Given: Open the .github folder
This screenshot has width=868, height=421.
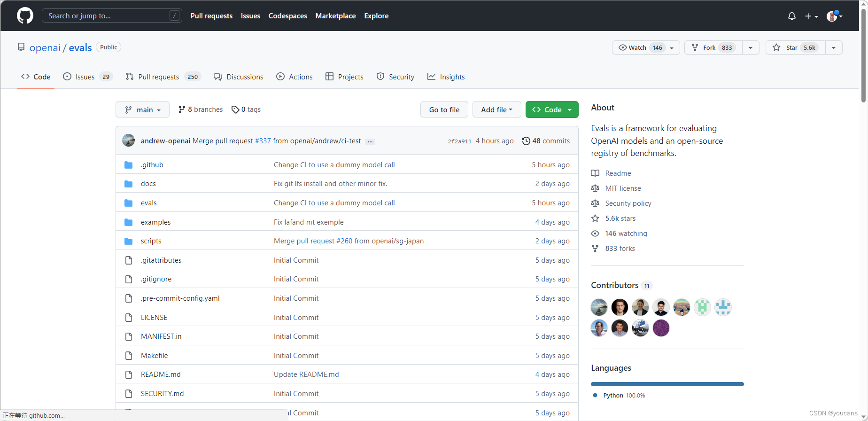Looking at the screenshot, I should click(152, 164).
